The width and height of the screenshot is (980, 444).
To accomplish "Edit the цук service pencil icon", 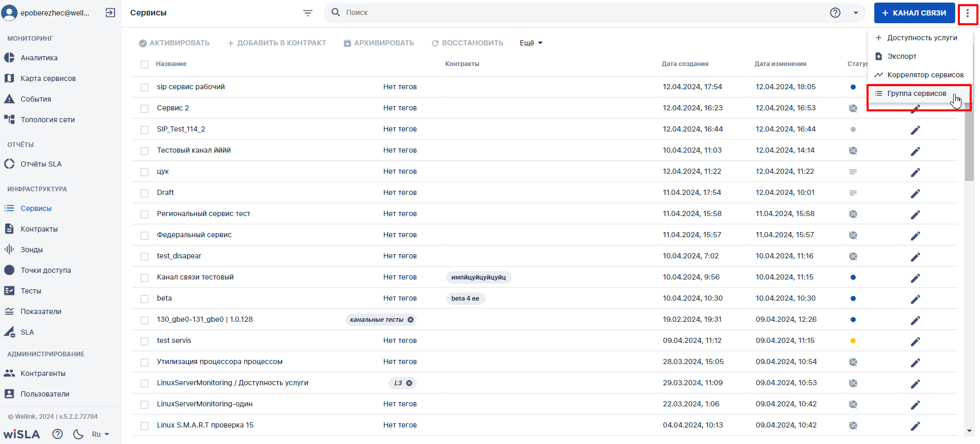I will click(916, 172).
